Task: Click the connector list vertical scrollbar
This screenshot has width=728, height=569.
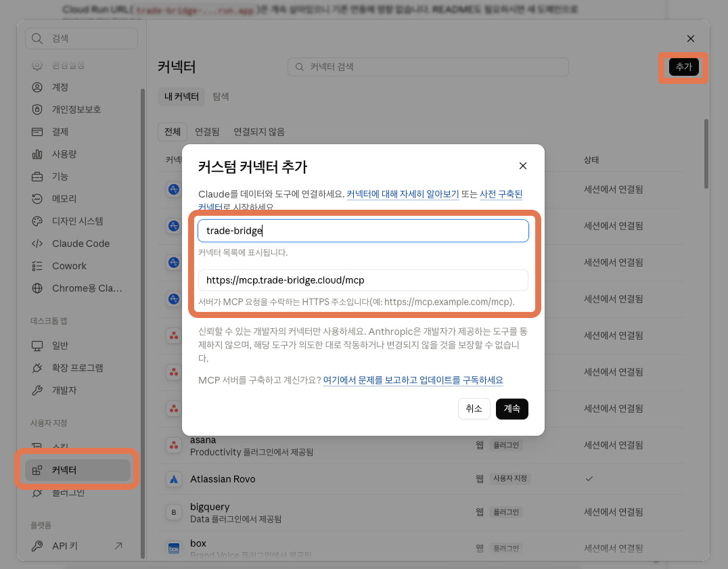Action: [x=706, y=154]
